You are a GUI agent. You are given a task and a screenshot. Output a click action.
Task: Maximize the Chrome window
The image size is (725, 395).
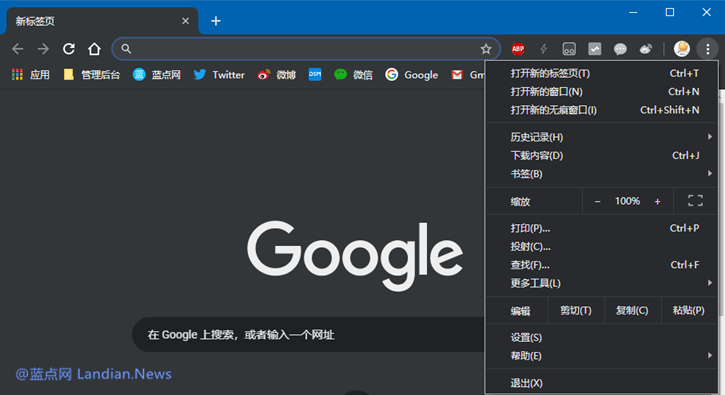point(670,12)
